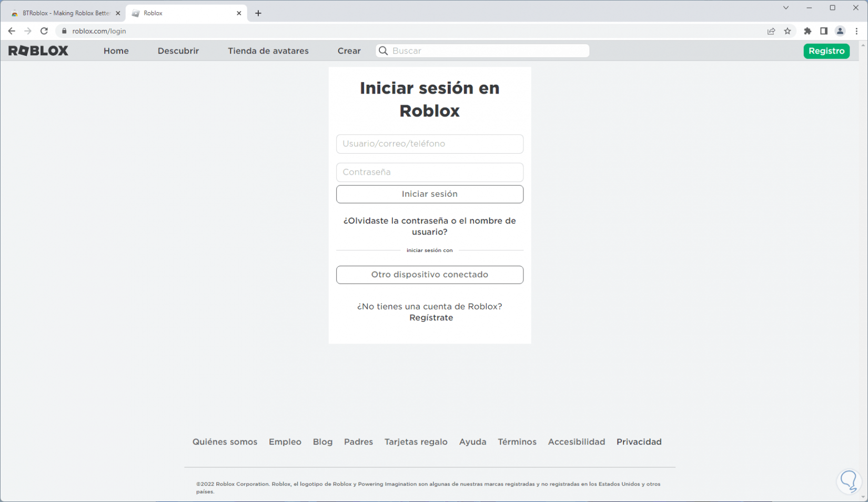The height and width of the screenshot is (502, 868).
Task: Bookmark this page with the star icon
Action: click(788, 31)
